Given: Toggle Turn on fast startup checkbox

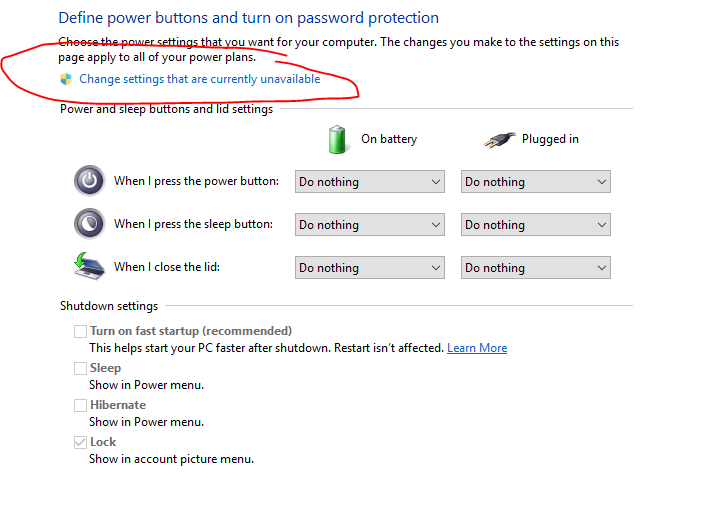Looking at the screenshot, I should click(x=80, y=331).
